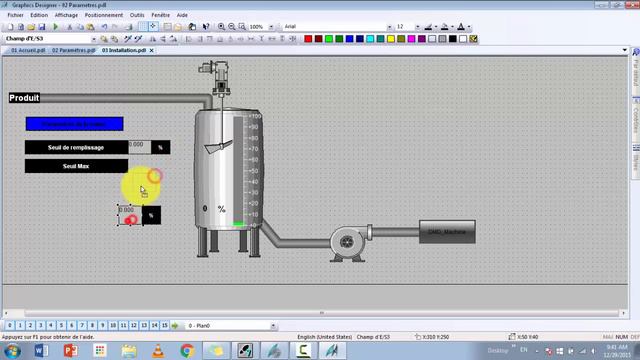Image resolution: width=640 pixels, height=360 pixels.
Task: Pick the red color swatch
Action: pyautogui.click(x=308, y=39)
